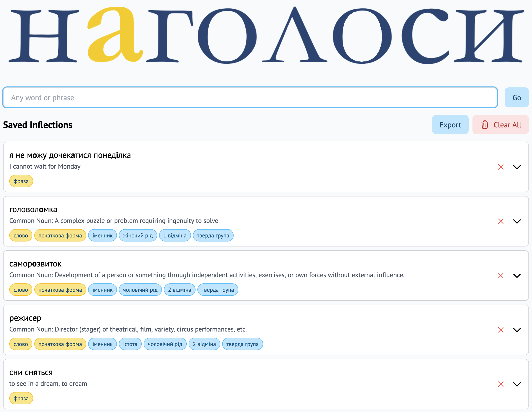Expand the головоломка entry details

click(517, 221)
